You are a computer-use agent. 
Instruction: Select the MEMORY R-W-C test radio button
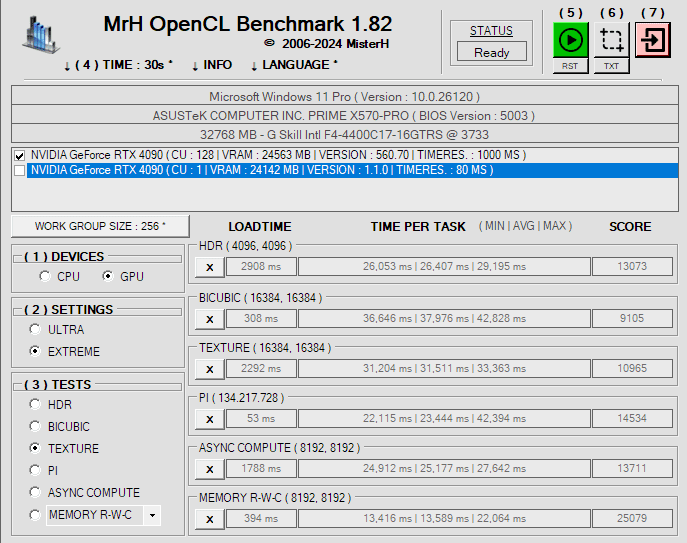(35, 515)
